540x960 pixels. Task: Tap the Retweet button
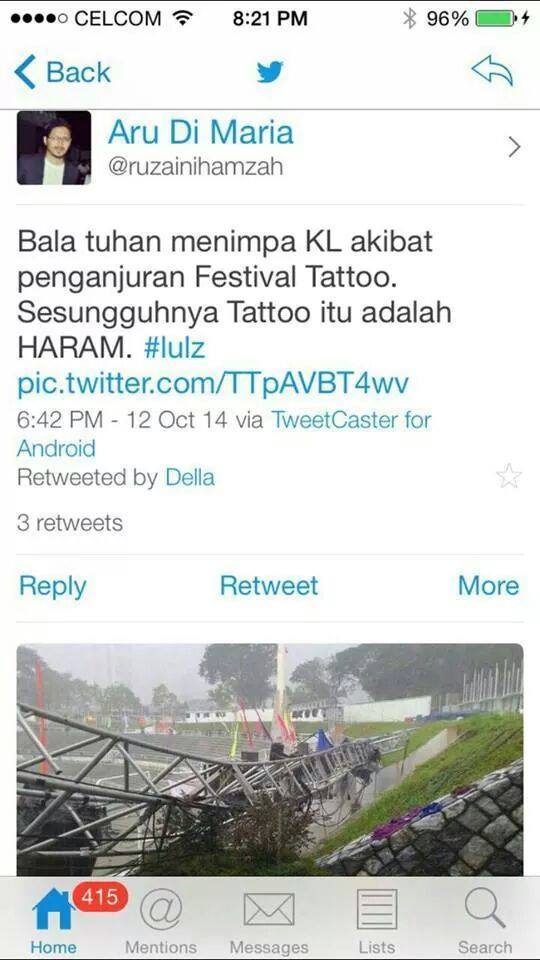[269, 585]
